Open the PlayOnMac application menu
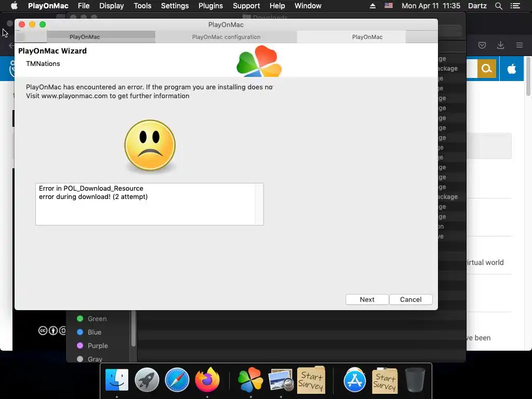This screenshot has width=532, height=399. click(x=48, y=6)
